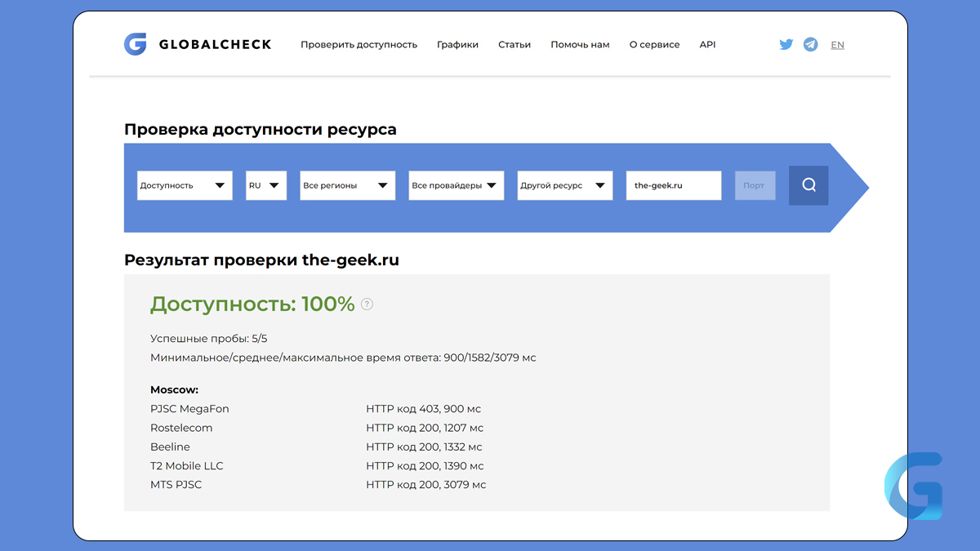Open the Twitter profile icon

click(x=786, y=45)
